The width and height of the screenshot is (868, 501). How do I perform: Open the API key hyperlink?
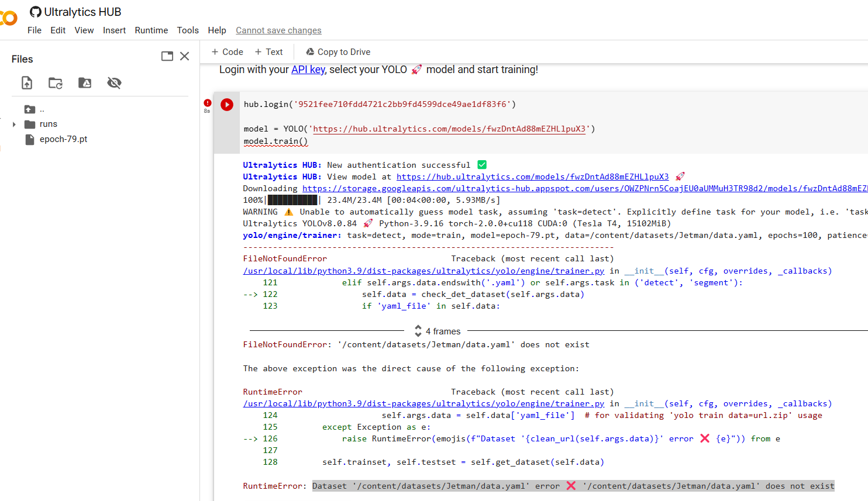pyautogui.click(x=308, y=69)
